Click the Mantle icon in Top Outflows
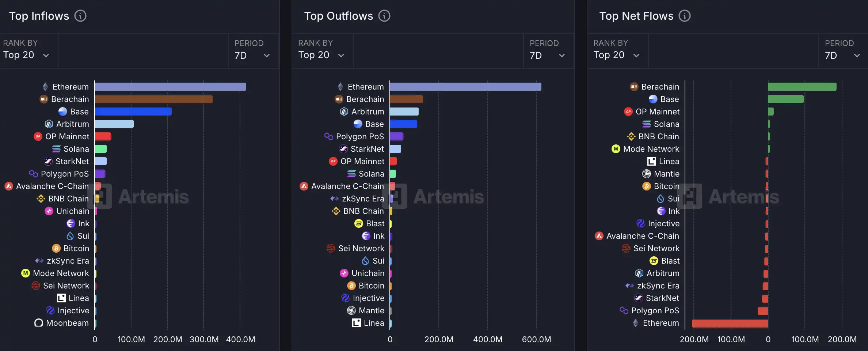868x351 pixels. tap(351, 310)
